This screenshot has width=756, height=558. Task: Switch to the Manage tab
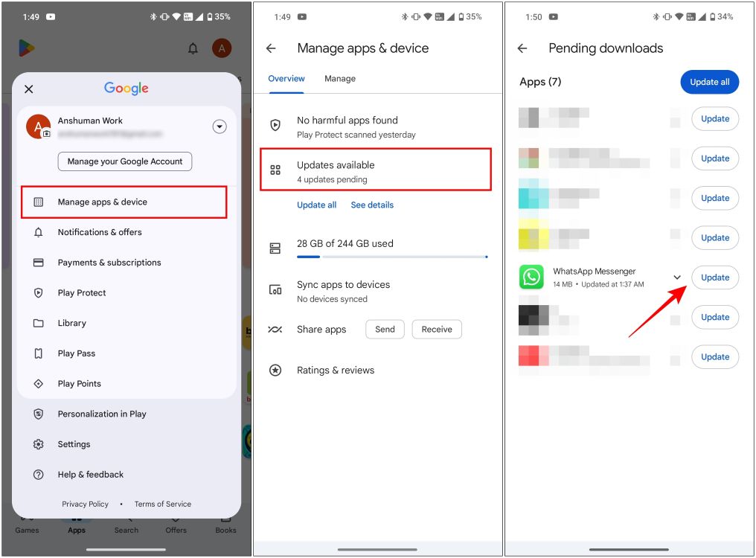pyautogui.click(x=340, y=79)
